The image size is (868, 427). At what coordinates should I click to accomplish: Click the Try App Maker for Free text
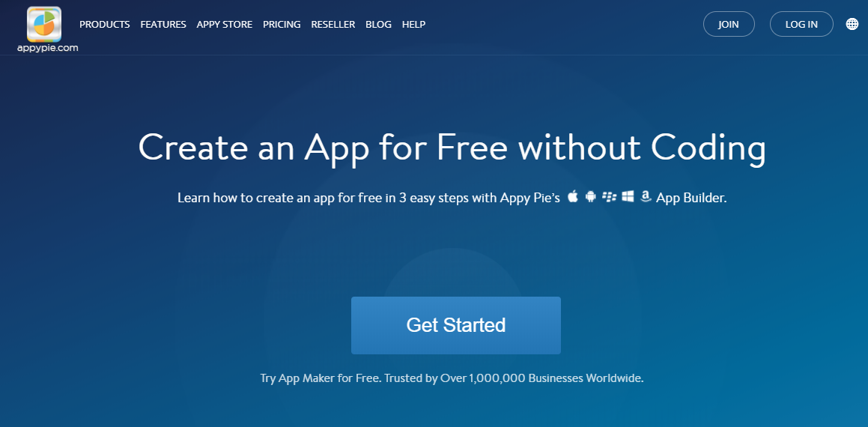point(321,379)
